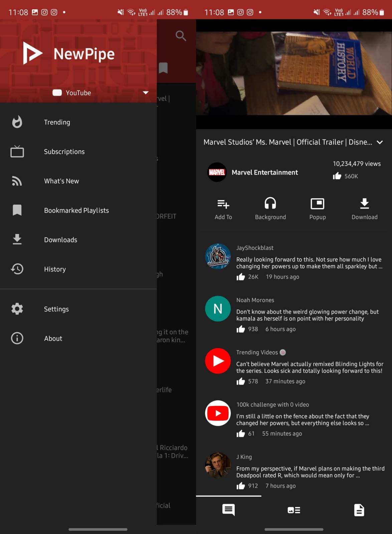Tap the bookmark icon in top bar
The height and width of the screenshot is (534, 392).
point(163,68)
